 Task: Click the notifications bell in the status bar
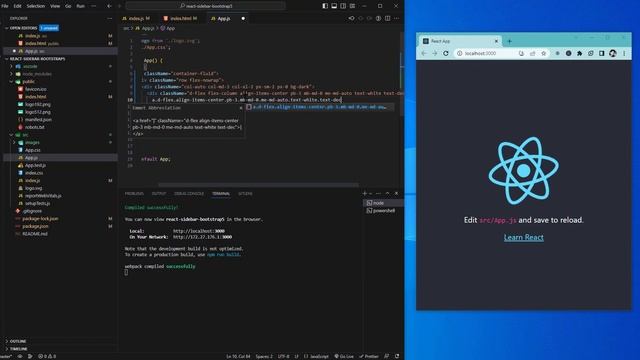coord(397,356)
